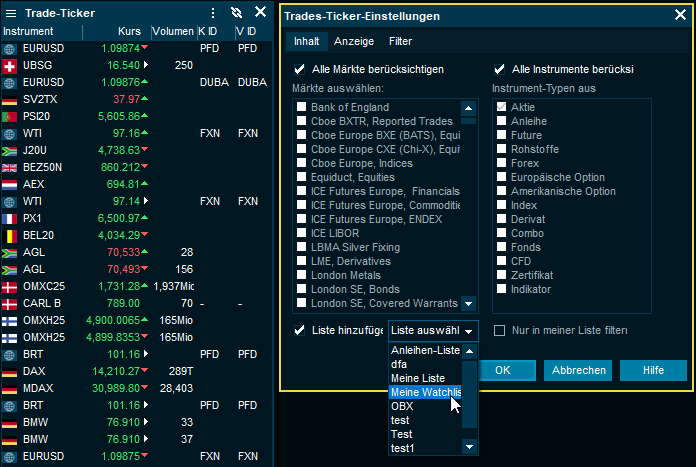Toggle the Bank of England checkbox
The width and height of the screenshot is (696, 467).
pyautogui.click(x=300, y=107)
